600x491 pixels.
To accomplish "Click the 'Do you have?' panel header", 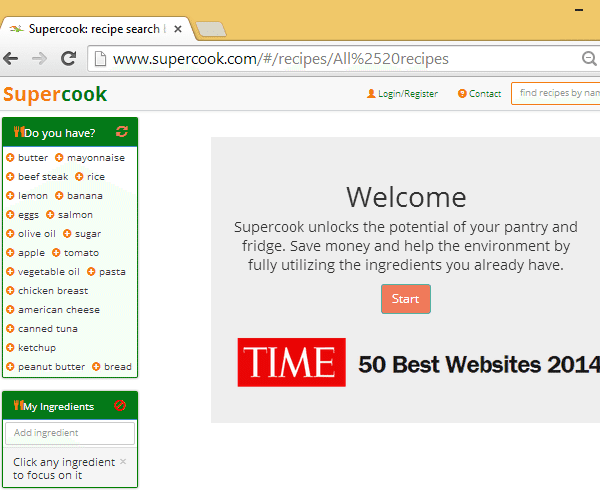I will 70,132.
